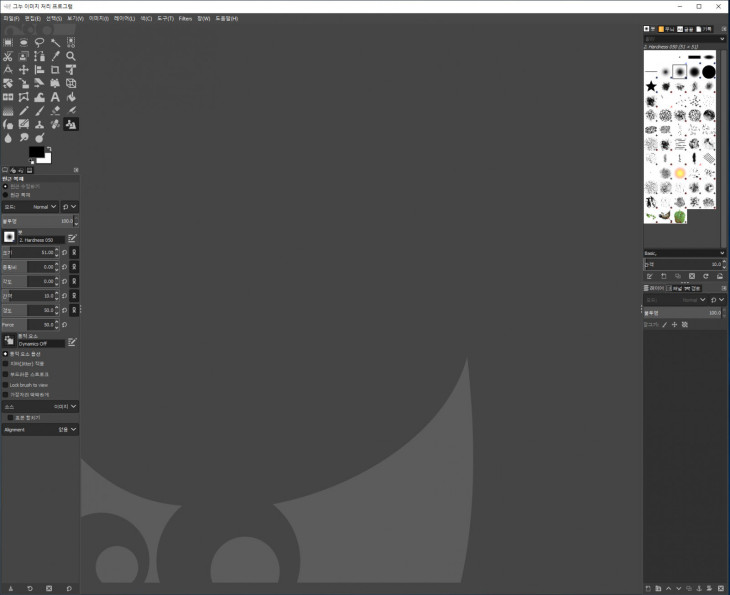Open the 파일(F) File menu

[11, 19]
